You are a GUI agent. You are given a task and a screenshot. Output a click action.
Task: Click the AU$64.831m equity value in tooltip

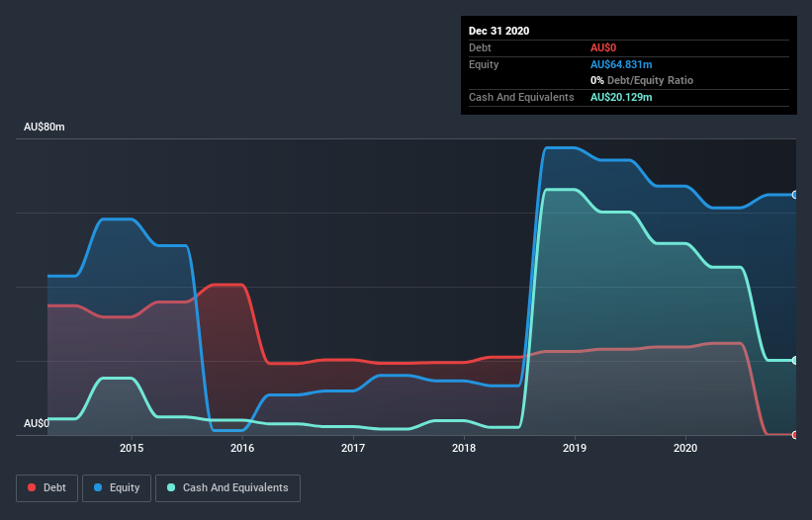pyautogui.click(x=621, y=64)
